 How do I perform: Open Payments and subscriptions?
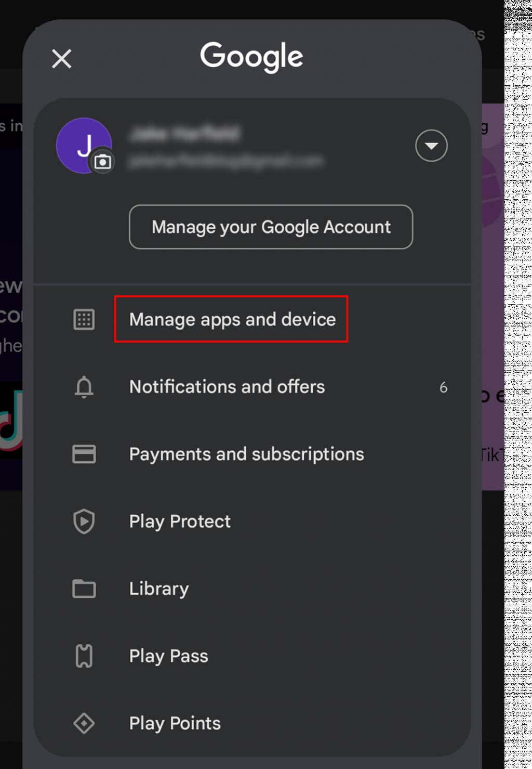(246, 454)
